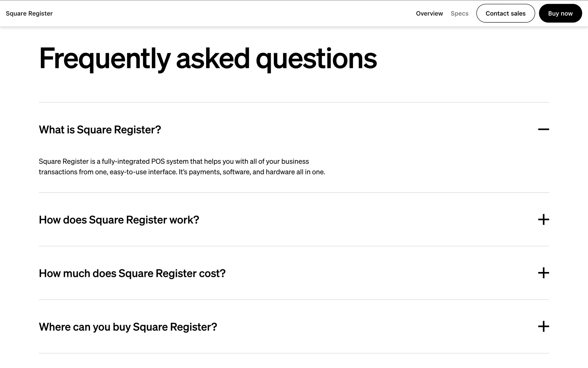Click the "Frequently" word in the page heading
Viewport: 588px width, 368px height.
104,59
